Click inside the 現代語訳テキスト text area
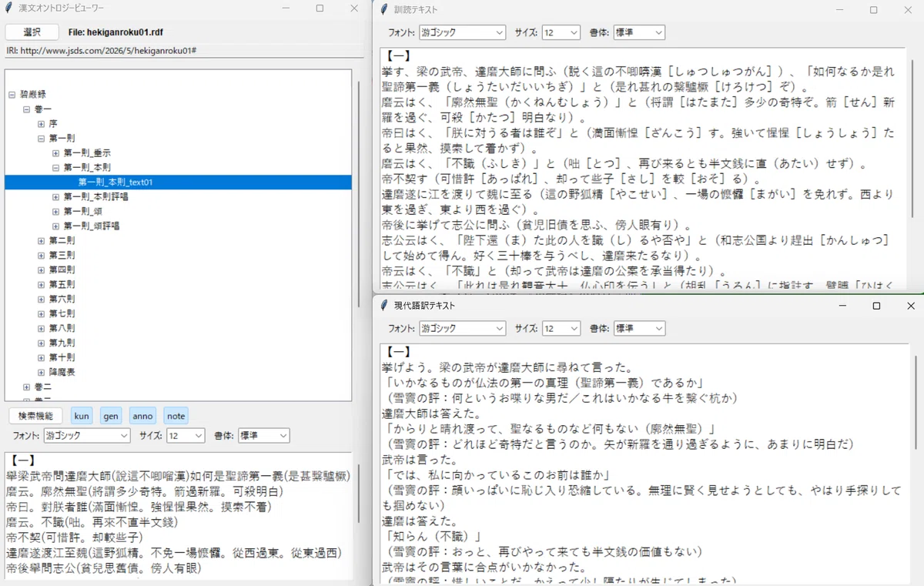924x586 pixels. pyautogui.click(x=645, y=464)
